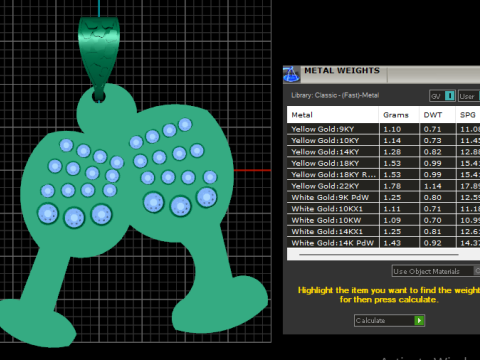Click the Metal Weights flask icon
This screenshot has width=480, height=360.
tap(292, 74)
